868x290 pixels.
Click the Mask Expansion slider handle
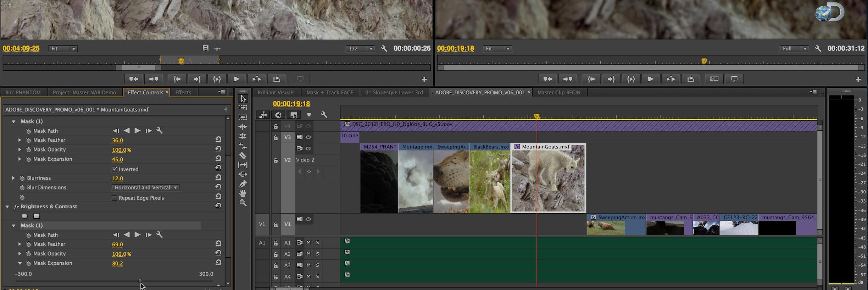[140, 281]
